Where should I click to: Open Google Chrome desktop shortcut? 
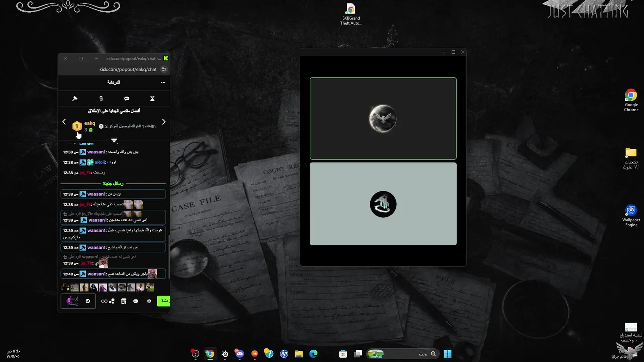tap(631, 101)
